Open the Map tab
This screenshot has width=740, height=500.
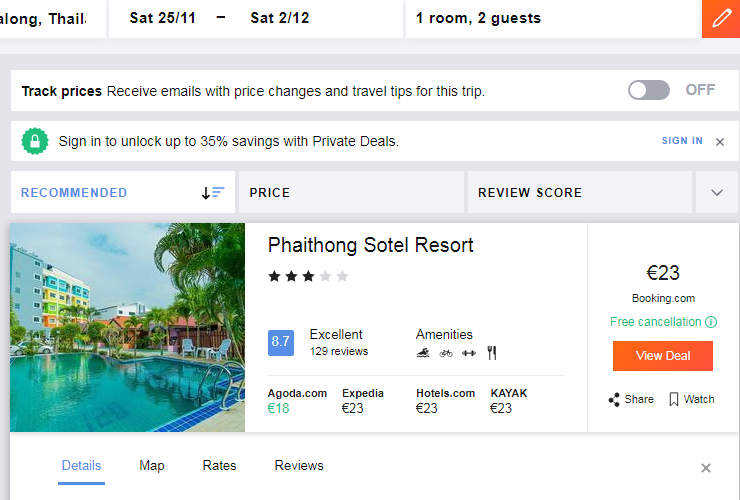(x=152, y=466)
